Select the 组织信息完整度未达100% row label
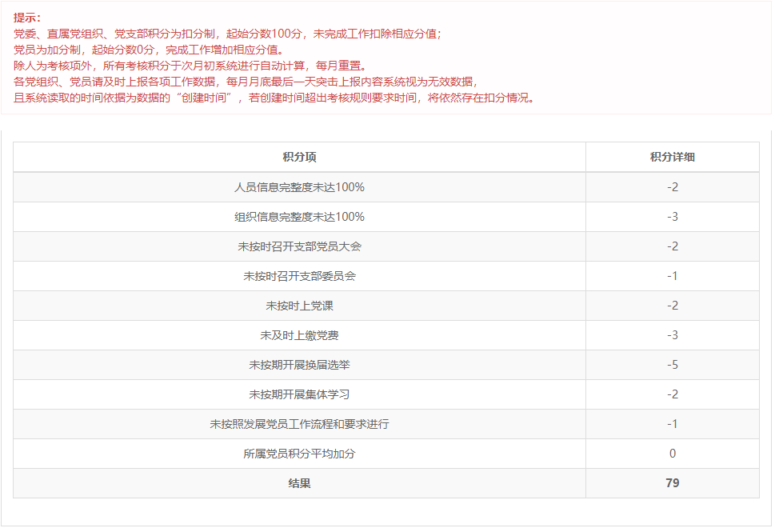 299,217
